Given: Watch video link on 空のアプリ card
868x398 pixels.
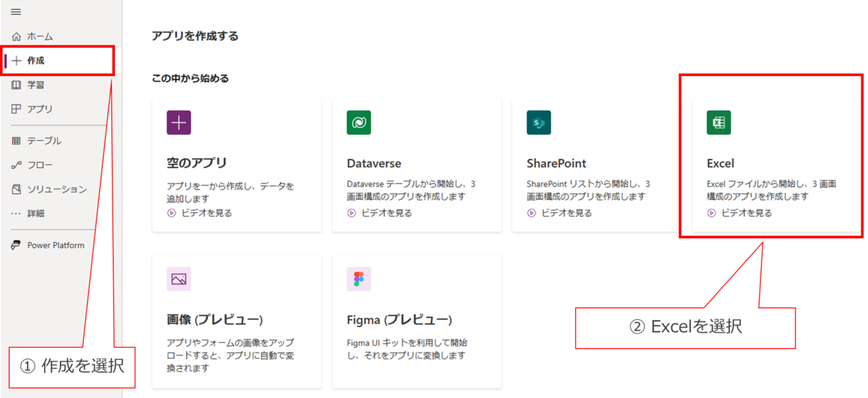Looking at the screenshot, I should click(x=206, y=213).
